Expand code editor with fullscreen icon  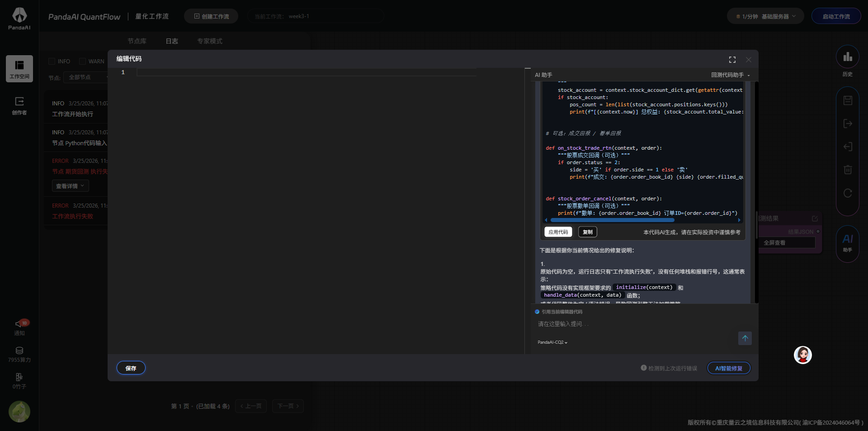[732, 59]
